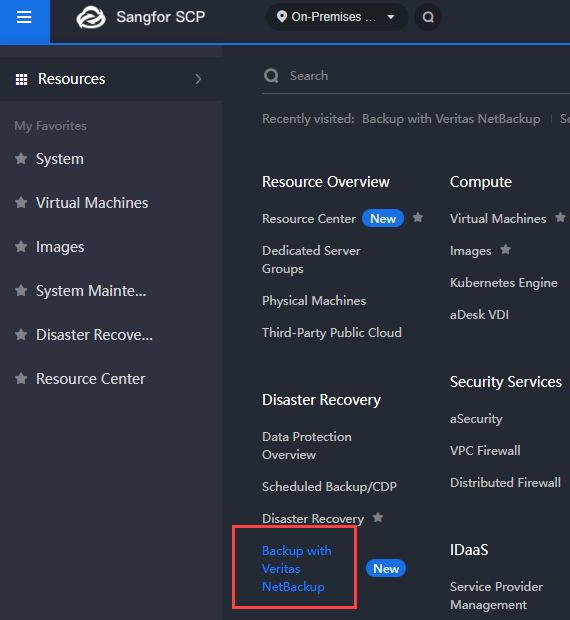The height and width of the screenshot is (620, 570).
Task: Open Backup with Veritas NetBackup link
Action: pyautogui.click(x=296, y=569)
